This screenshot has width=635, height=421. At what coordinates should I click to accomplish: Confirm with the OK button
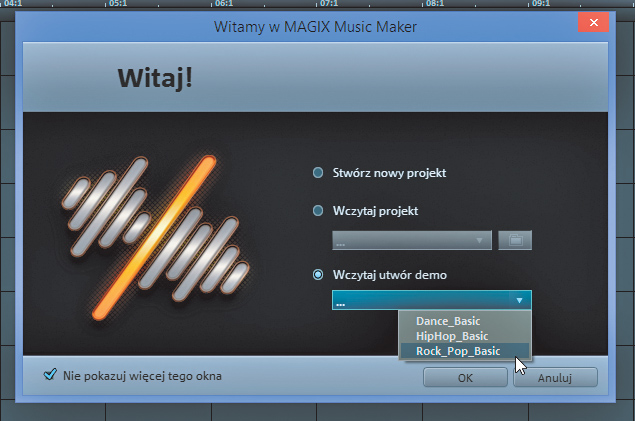[465, 378]
